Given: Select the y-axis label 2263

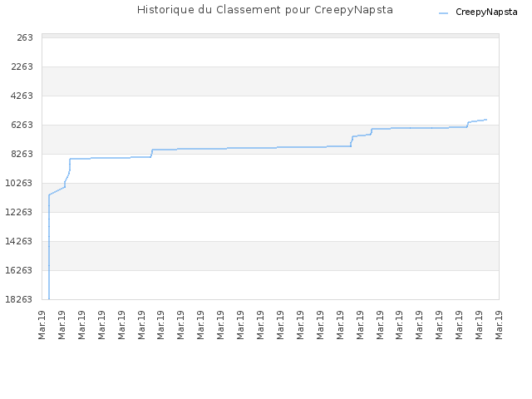Looking at the screenshot, I should pyautogui.click(x=22, y=66).
